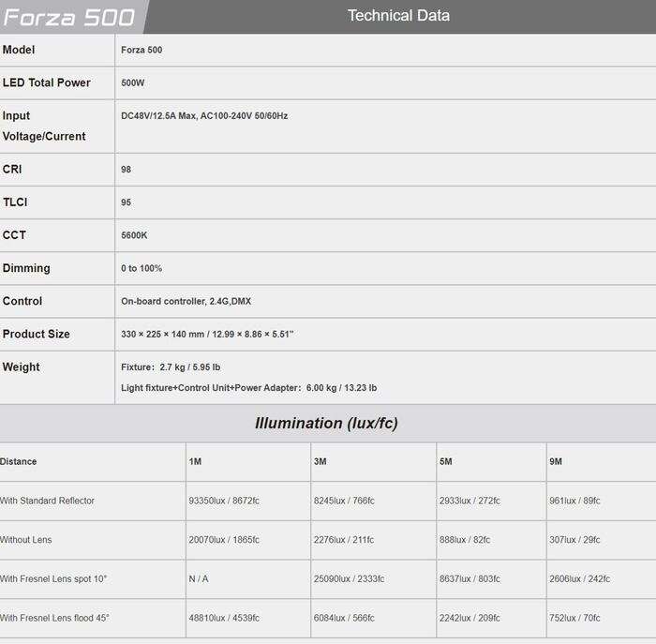This screenshot has height=644, width=656.
Task: Click the With Standard Reflector row label
Action: [47, 501]
